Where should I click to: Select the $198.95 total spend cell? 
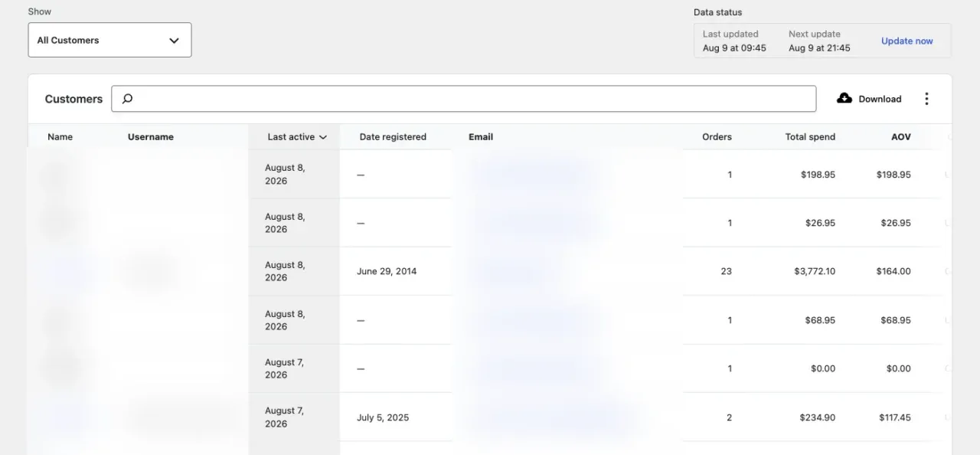pyautogui.click(x=818, y=175)
